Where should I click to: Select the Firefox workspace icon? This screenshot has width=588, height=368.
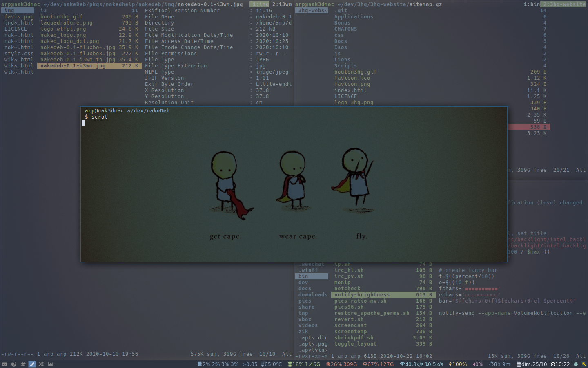13,364
